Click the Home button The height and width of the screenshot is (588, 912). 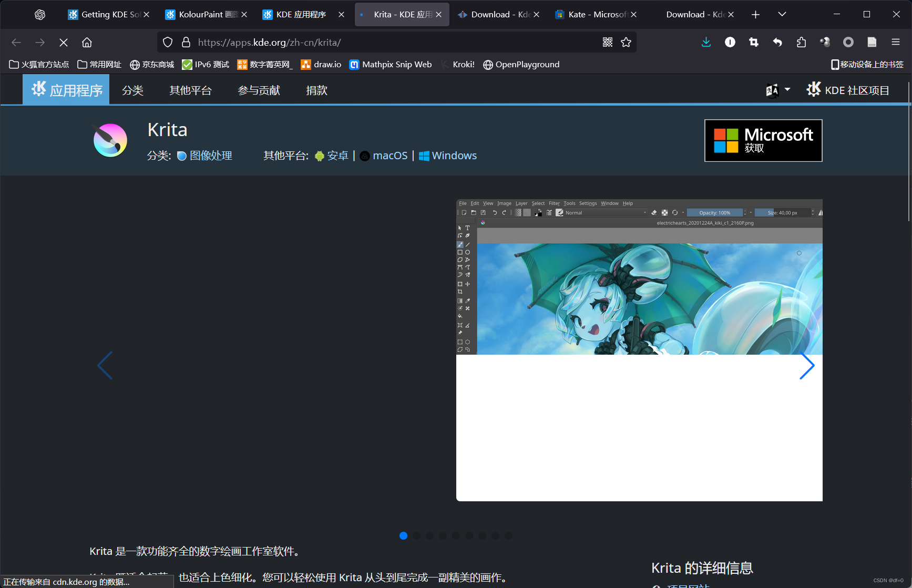87,42
